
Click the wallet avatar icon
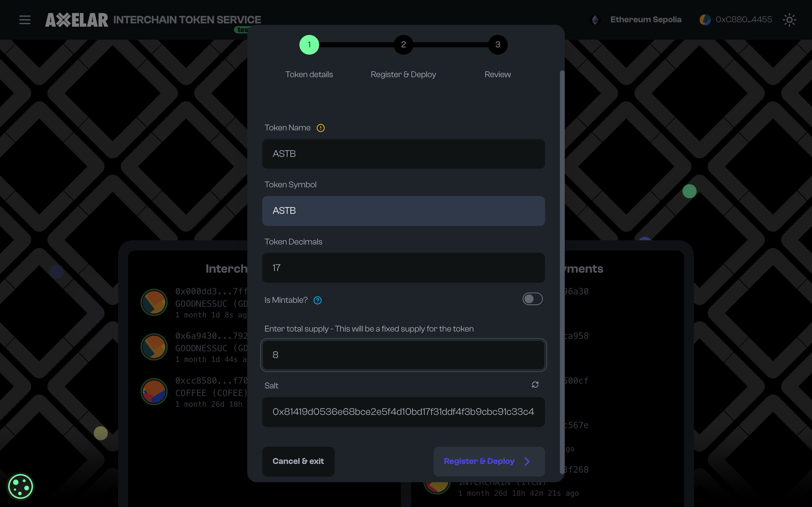pos(705,19)
